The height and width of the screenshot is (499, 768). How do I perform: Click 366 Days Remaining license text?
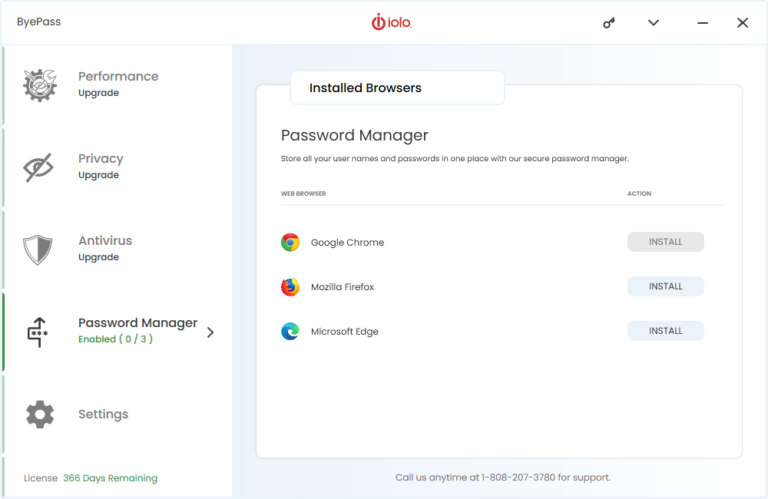pos(110,478)
